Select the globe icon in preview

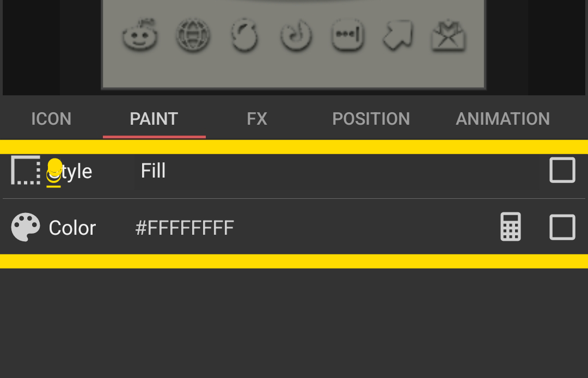click(193, 35)
